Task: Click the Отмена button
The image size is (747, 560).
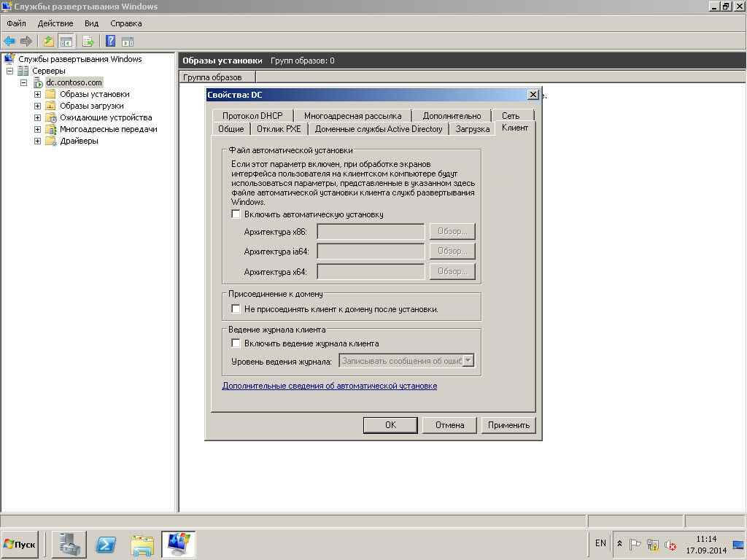Action: [449, 425]
